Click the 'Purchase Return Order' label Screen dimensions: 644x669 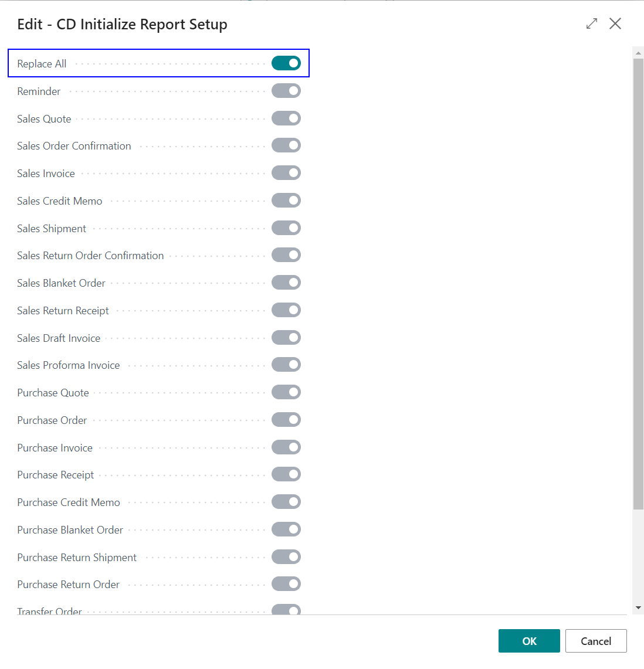tap(68, 585)
